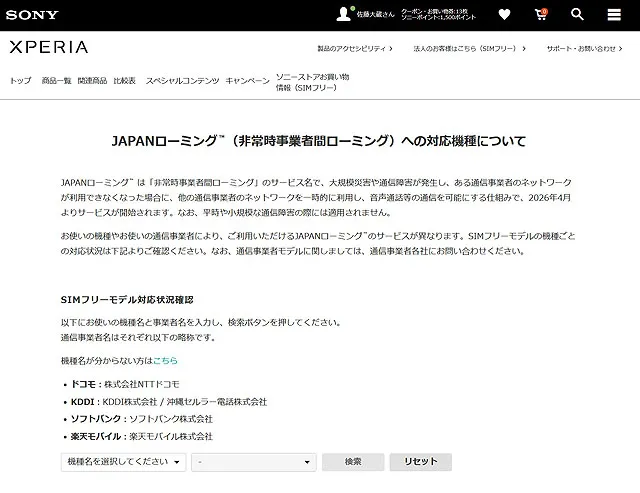Screen dimensions: 640x493
Task: Expand サポート・お問い合わせ menu
Action: coord(583,48)
